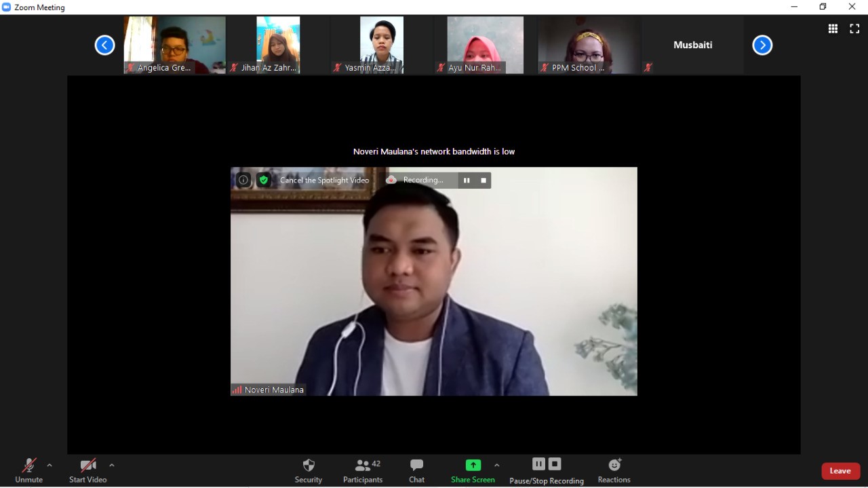
Task: Click the low network bandwidth signal icon
Action: pos(237,390)
